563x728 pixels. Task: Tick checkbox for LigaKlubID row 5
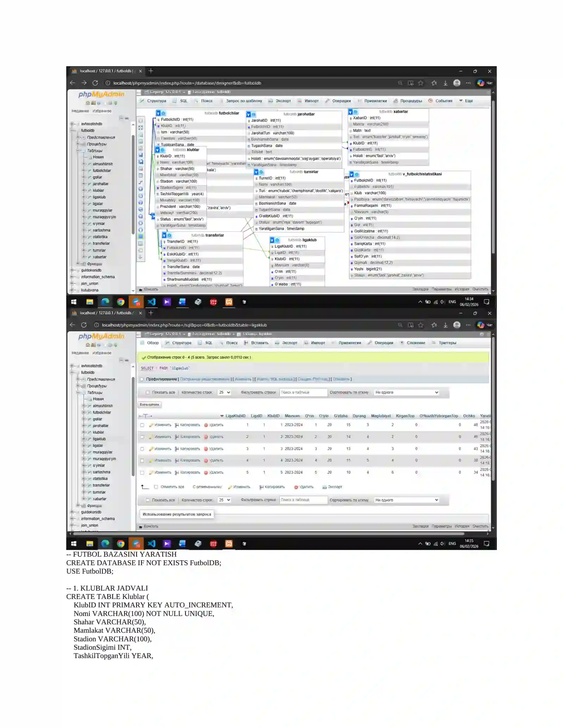point(142,473)
